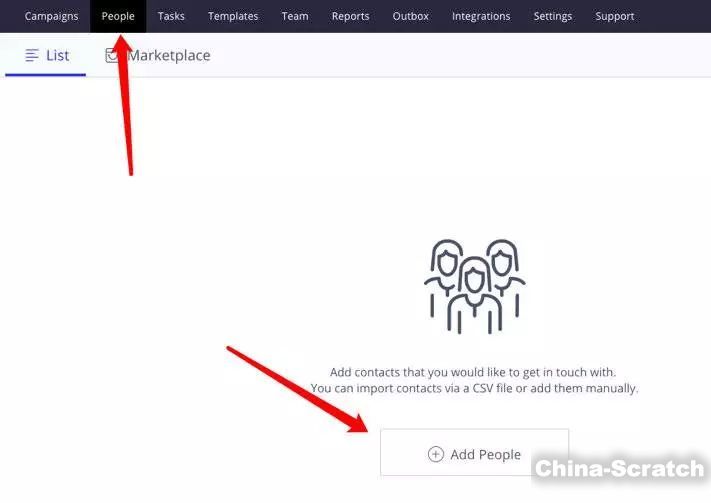Click the three-people illustration graphic
Viewport: 711px width, 503px height.
coord(474,286)
